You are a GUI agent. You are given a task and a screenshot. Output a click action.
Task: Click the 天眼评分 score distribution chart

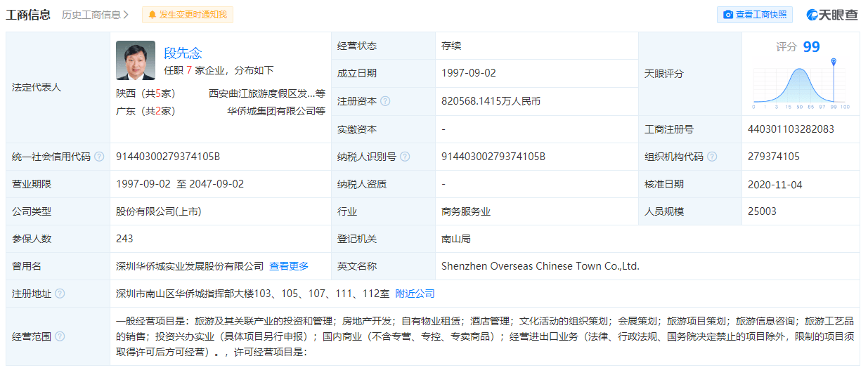tap(801, 85)
